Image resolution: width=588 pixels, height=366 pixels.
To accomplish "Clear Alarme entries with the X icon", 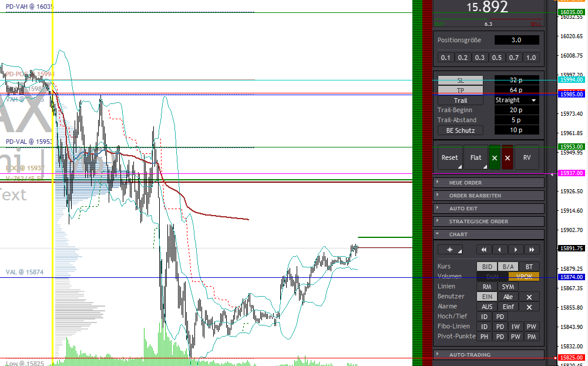I will pos(529,306).
